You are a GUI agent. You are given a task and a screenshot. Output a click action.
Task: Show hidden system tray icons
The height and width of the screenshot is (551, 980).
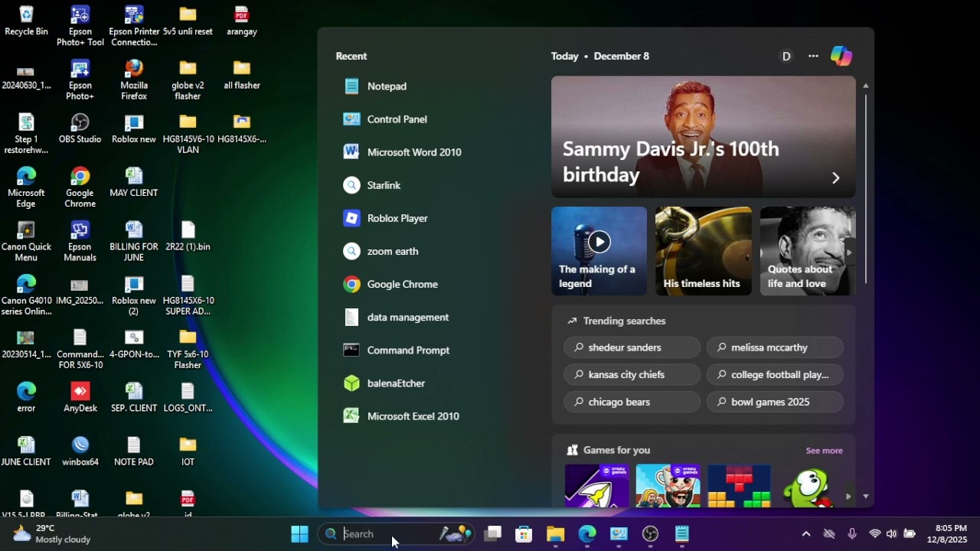(805, 534)
